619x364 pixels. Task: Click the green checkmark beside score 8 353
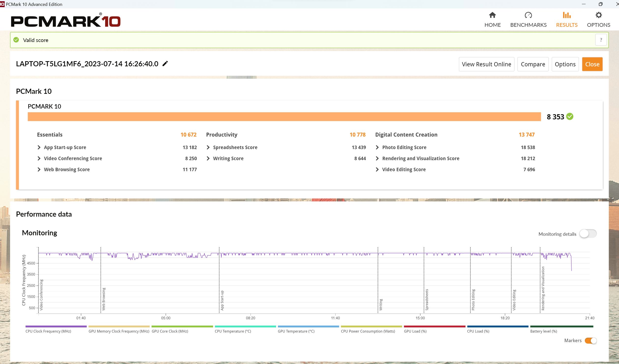(570, 117)
